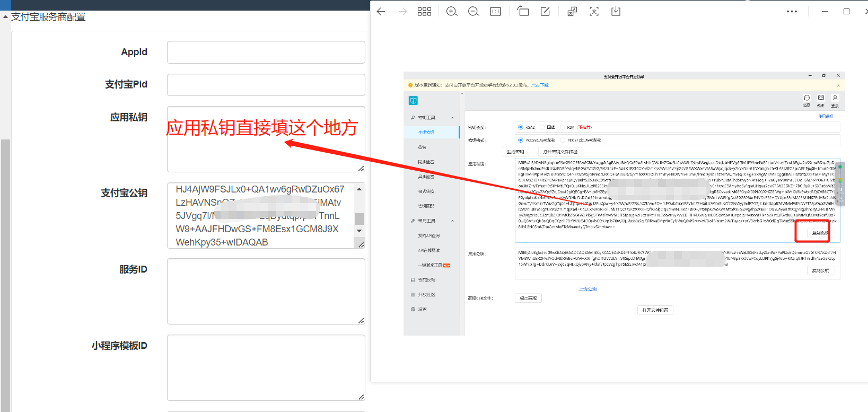Zoom in on the image
868x412 pixels.
tap(452, 12)
